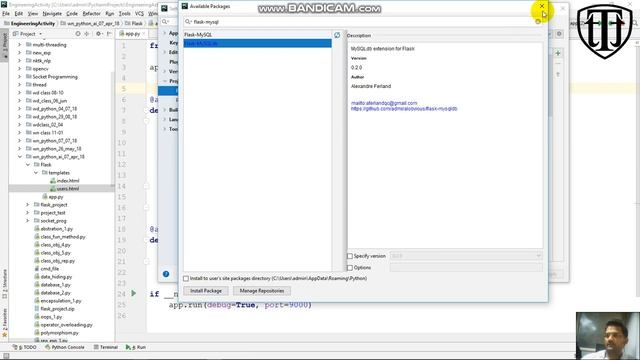Viewport: 640px width, 360px height.
Task: Collapse the templates folder
Action: point(36,173)
